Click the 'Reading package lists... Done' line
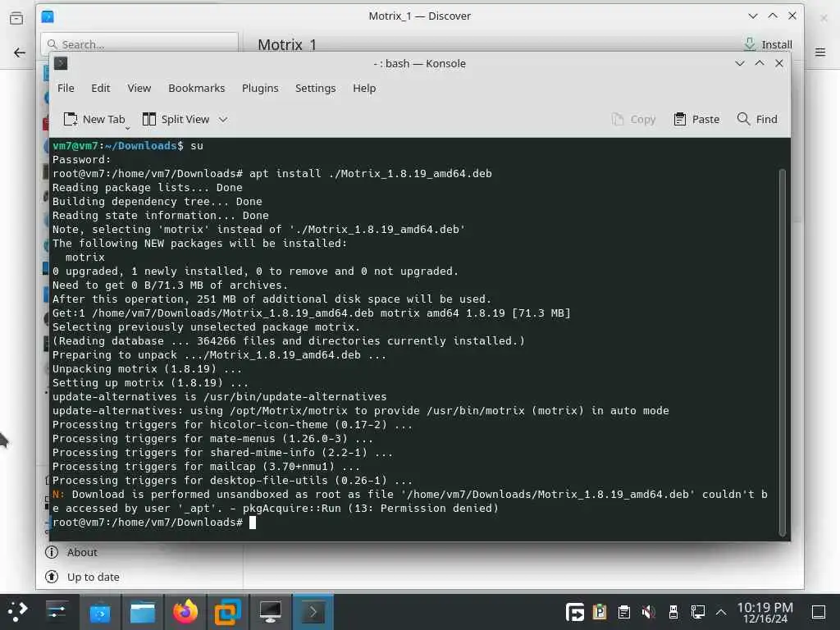This screenshot has width=840, height=630. click(148, 188)
